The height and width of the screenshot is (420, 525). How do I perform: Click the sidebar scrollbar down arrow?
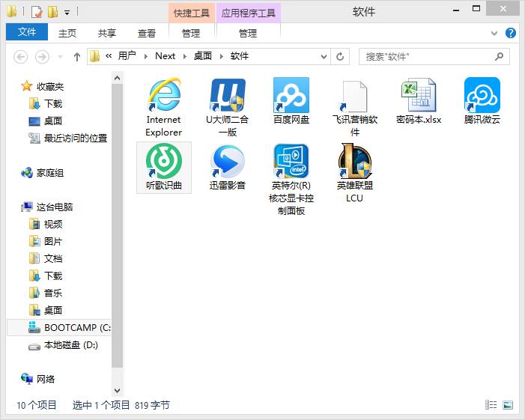117,390
